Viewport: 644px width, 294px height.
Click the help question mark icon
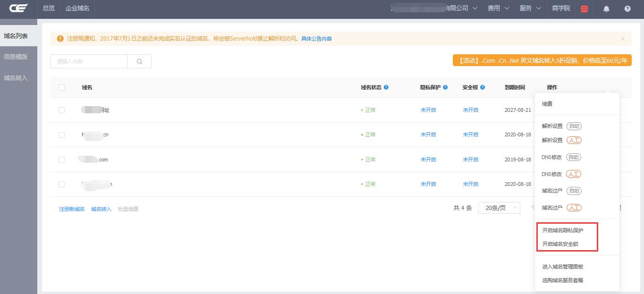[627, 8]
